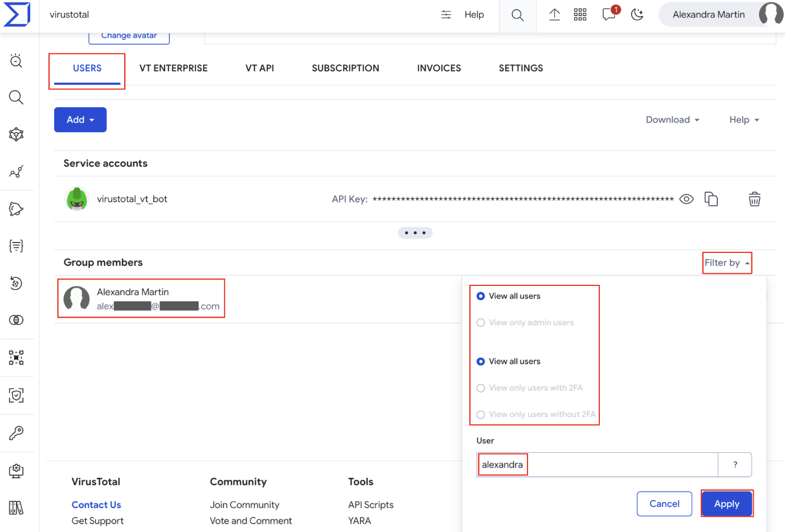
Task: Open the YARA footer link
Action: click(359, 521)
